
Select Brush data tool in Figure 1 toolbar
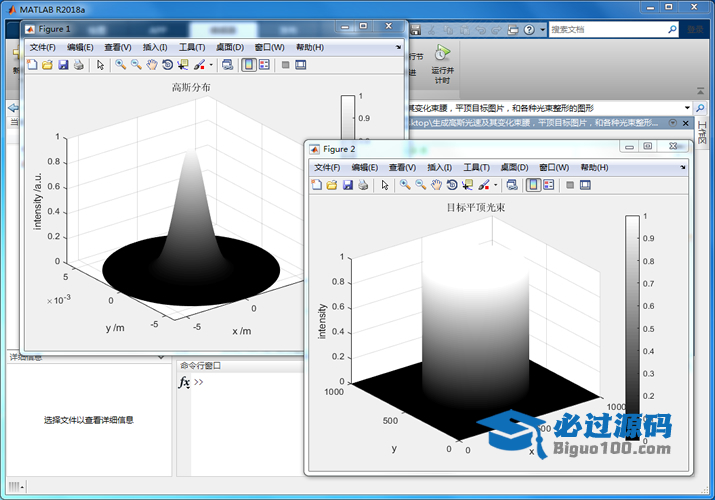pyautogui.click(x=199, y=65)
